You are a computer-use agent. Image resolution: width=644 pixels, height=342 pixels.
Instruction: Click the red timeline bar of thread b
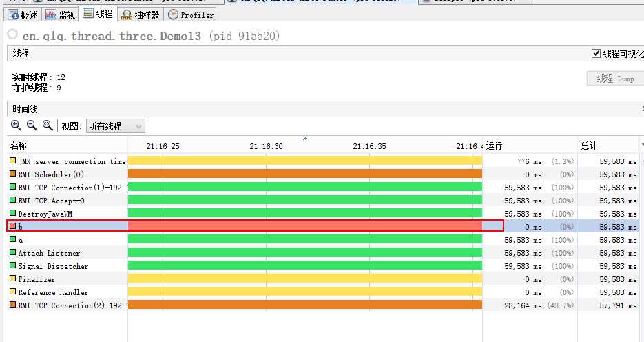tap(305, 225)
